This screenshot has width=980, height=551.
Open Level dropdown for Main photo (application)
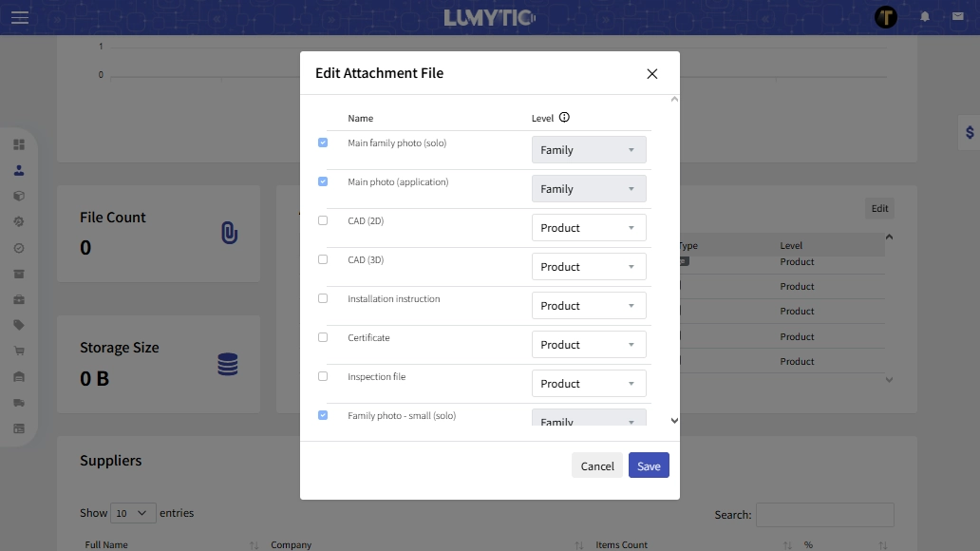[589, 189]
